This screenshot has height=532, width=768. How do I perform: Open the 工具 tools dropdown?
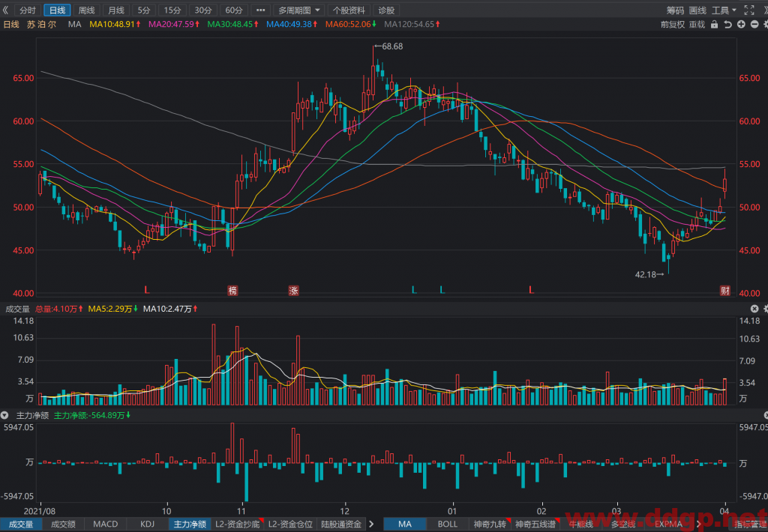click(724, 10)
